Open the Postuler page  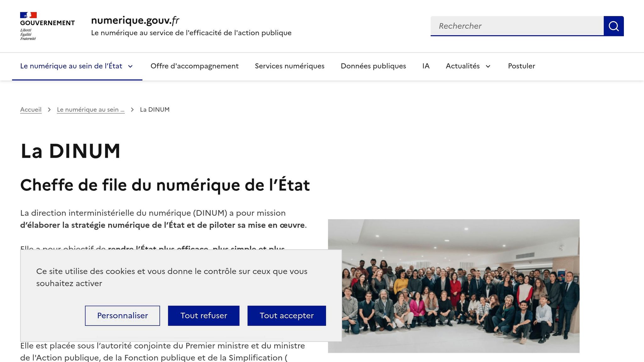[521, 66]
